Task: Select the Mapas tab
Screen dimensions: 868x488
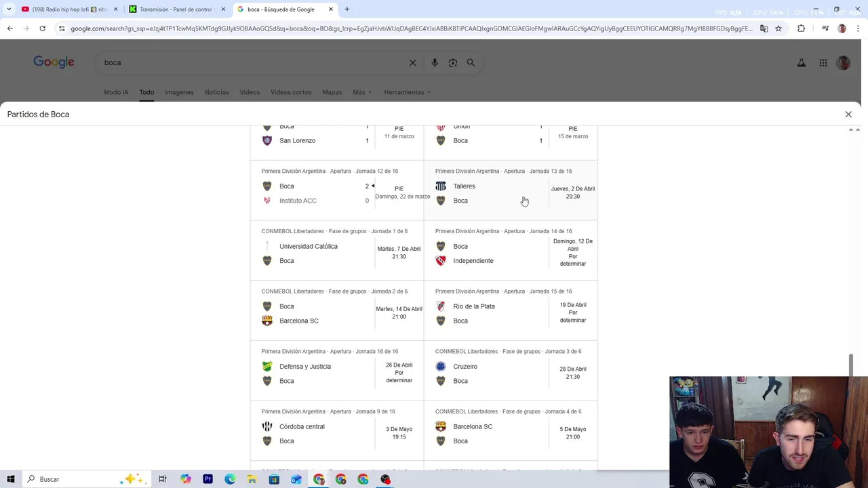Action: coord(332,92)
